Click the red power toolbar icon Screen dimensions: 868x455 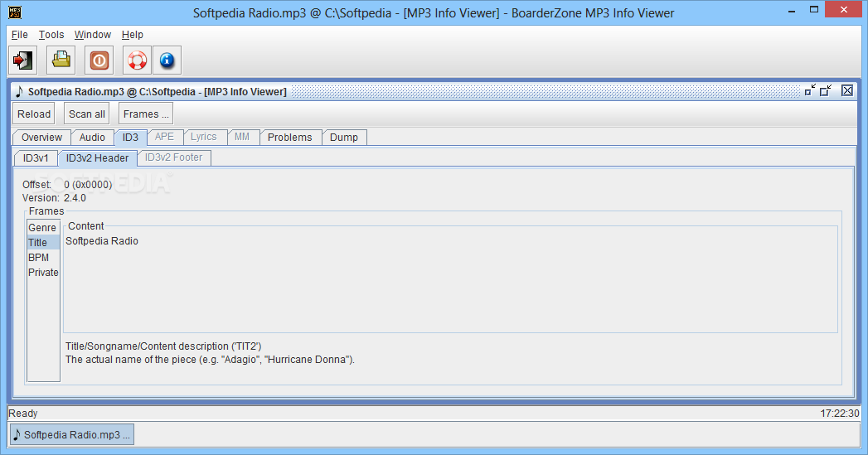coord(99,60)
